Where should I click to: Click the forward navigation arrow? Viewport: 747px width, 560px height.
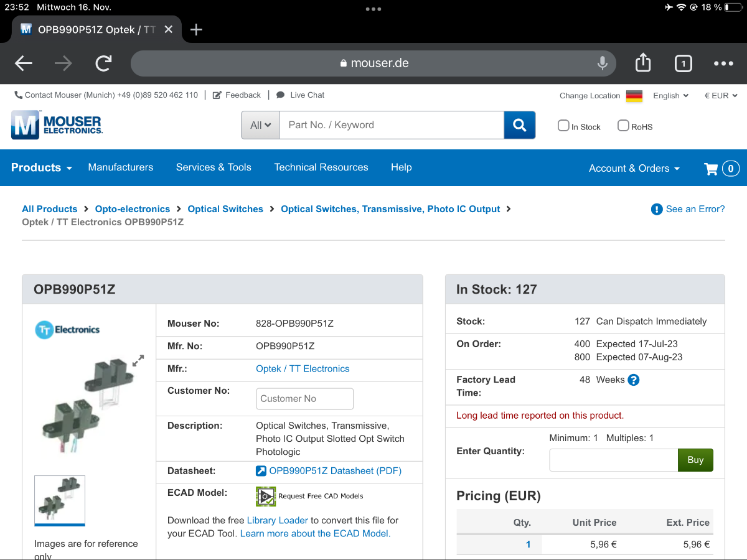point(63,63)
